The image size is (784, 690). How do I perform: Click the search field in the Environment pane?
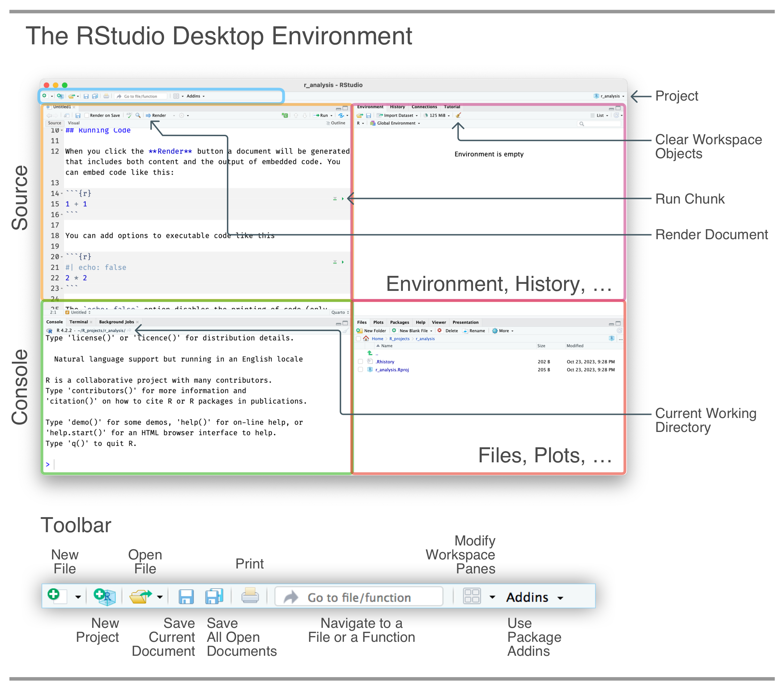tap(599, 124)
